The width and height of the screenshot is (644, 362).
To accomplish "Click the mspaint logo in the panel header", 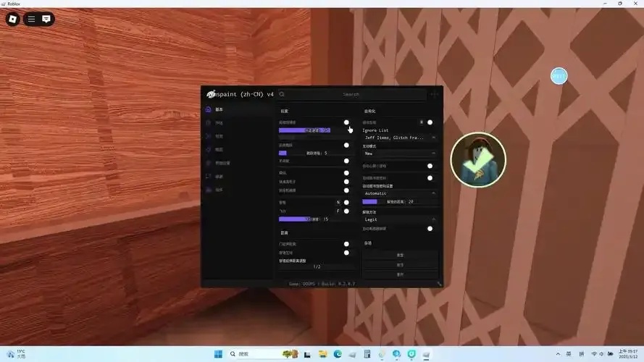I will tap(211, 94).
